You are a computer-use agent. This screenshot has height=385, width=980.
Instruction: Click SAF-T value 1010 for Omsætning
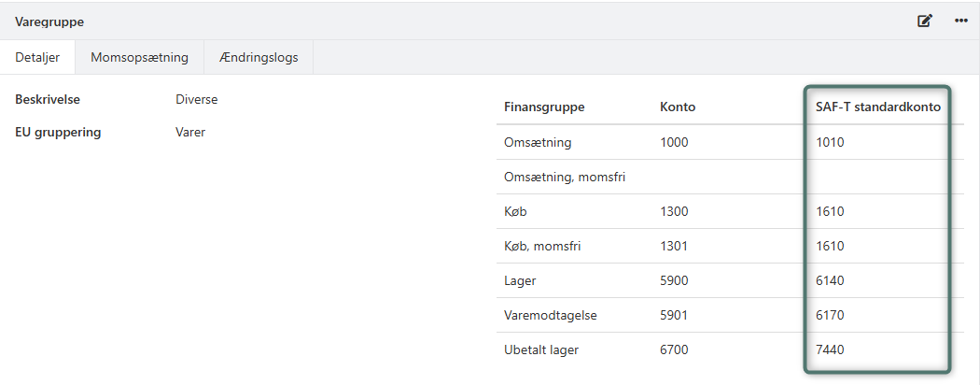tap(830, 142)
